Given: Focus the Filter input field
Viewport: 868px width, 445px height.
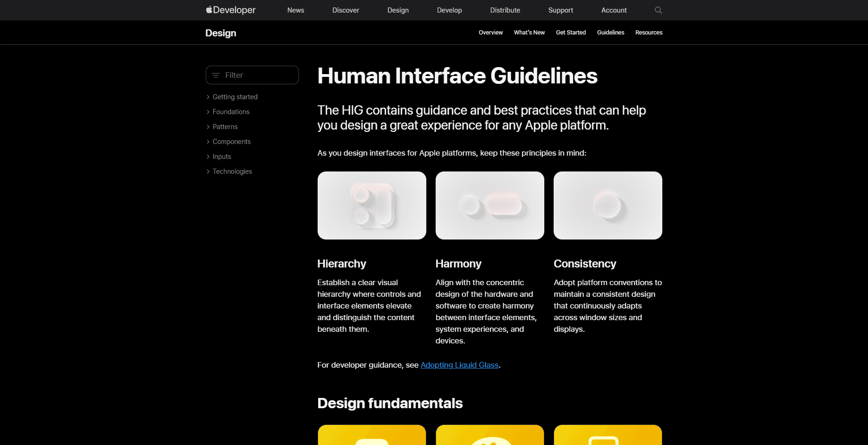Looking at the screenshot, I should point(252,75).
